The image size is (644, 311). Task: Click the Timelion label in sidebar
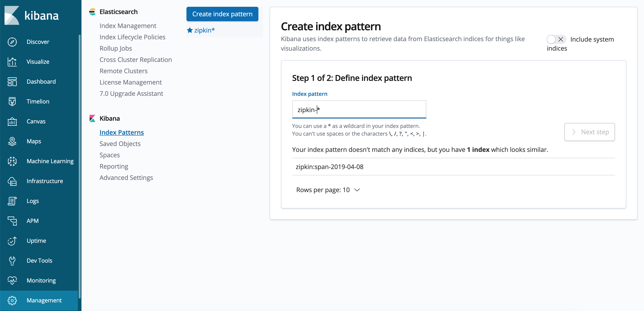click(38, 101)
